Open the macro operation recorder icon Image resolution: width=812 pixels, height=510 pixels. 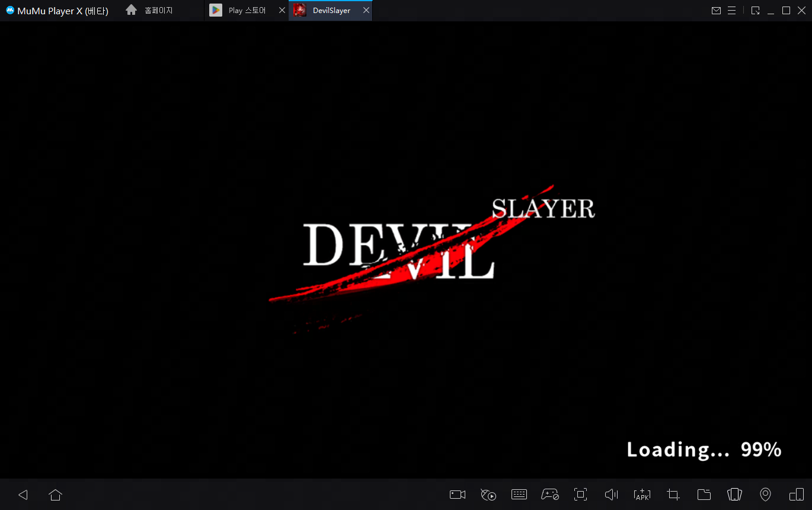point(488,495)
